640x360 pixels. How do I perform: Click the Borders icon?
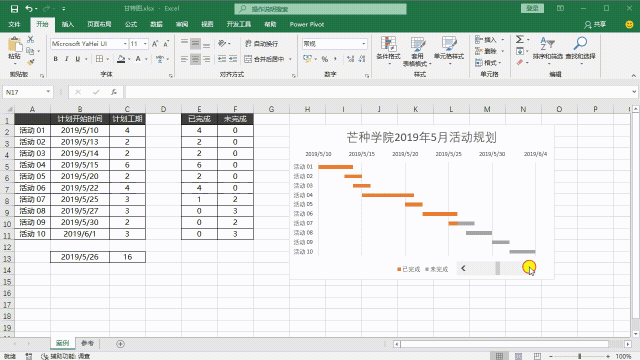pyautogui.click(x=99, y=59)
